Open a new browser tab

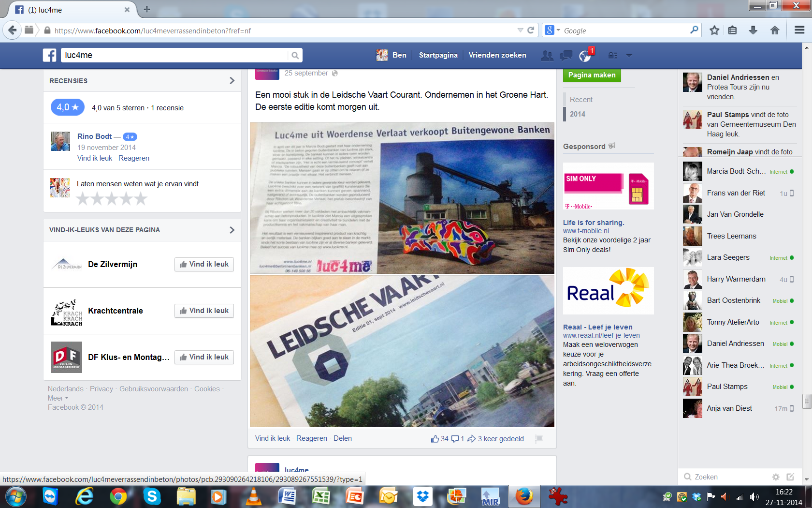pyautogui.click(x=147, y=9)
